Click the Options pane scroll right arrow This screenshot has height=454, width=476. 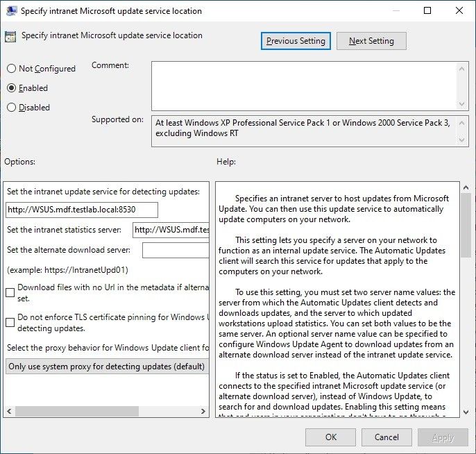coord(203,412)
